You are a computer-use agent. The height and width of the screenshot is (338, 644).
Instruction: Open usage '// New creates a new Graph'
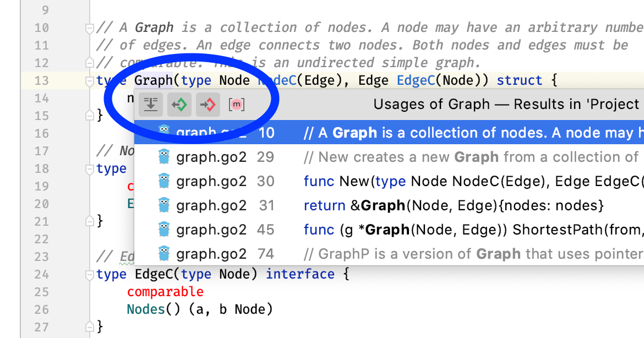click(389, 157)
